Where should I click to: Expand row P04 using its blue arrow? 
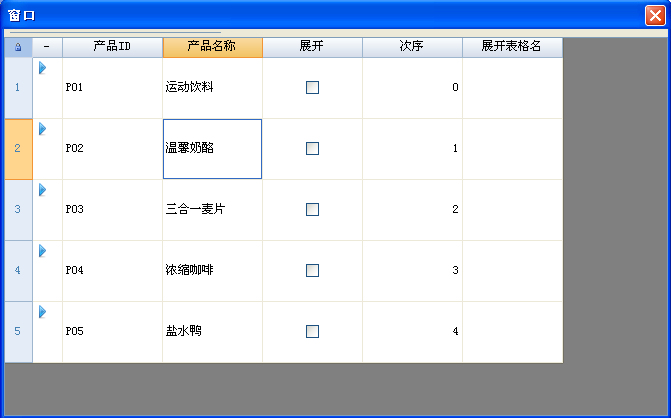coord(42,251)
